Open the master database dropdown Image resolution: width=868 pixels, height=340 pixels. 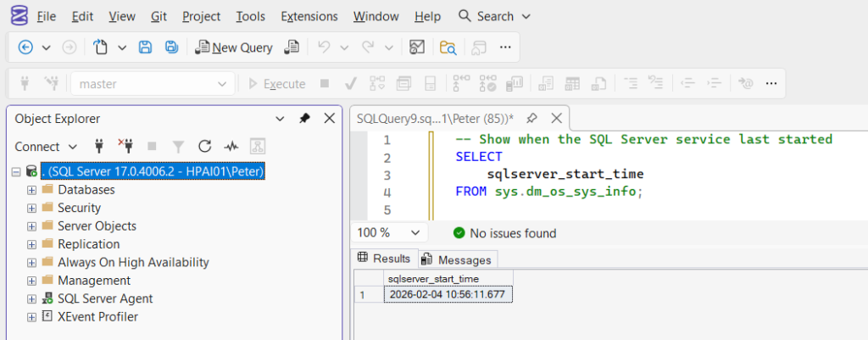[222, 84]
